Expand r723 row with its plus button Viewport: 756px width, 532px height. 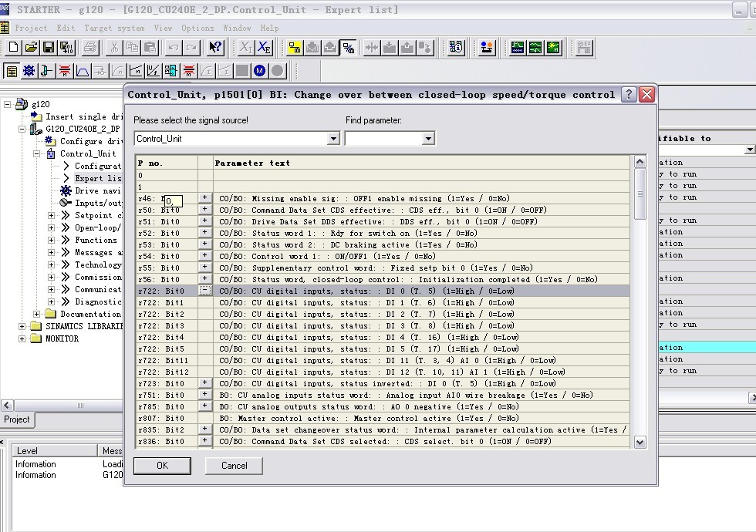click(205, 382)
